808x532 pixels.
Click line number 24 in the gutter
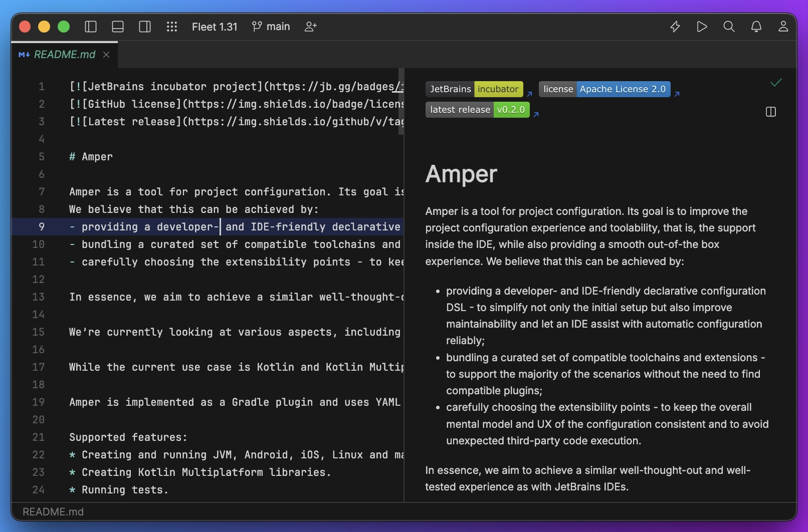click(39, 490)
